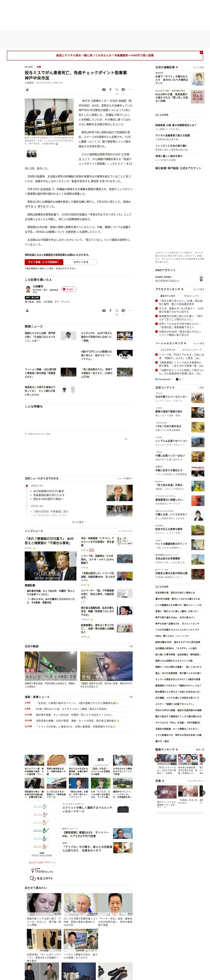The image size is (210, 980).
Task: Open the 注目の連載記事 heading arrow
Action: coord(177,67)
